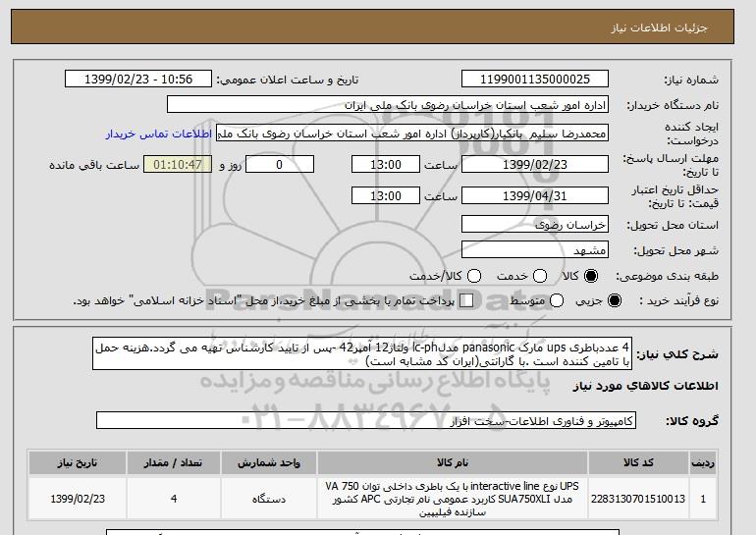Click the response deadline date 1399/02/23 field
This screenshot has width=756, height=535.
[535, 164]
